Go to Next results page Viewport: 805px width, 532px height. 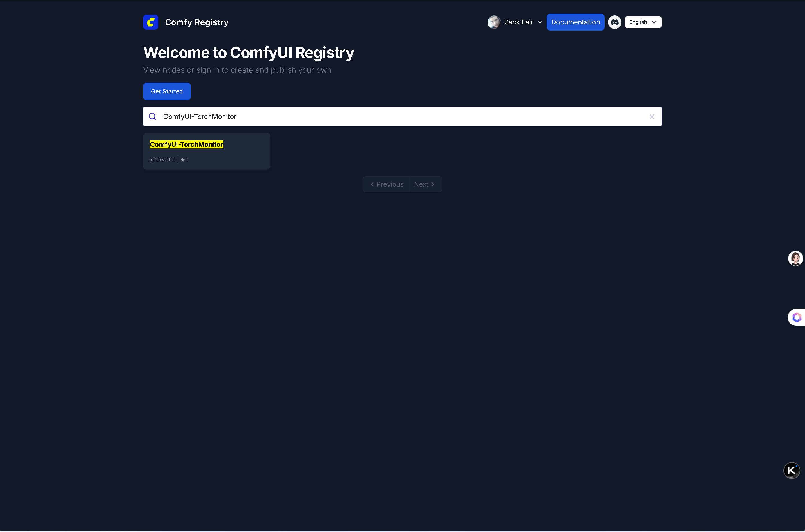[x=425, y=184]
